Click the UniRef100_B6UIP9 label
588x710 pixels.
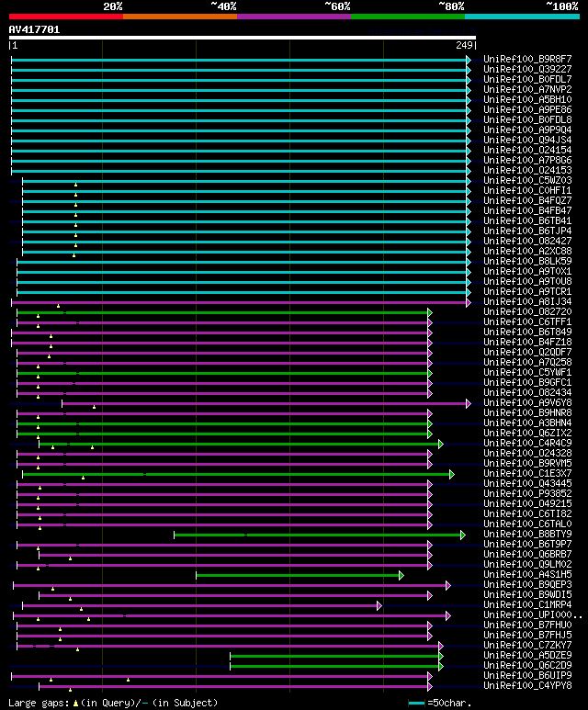(x=527, y=675)
